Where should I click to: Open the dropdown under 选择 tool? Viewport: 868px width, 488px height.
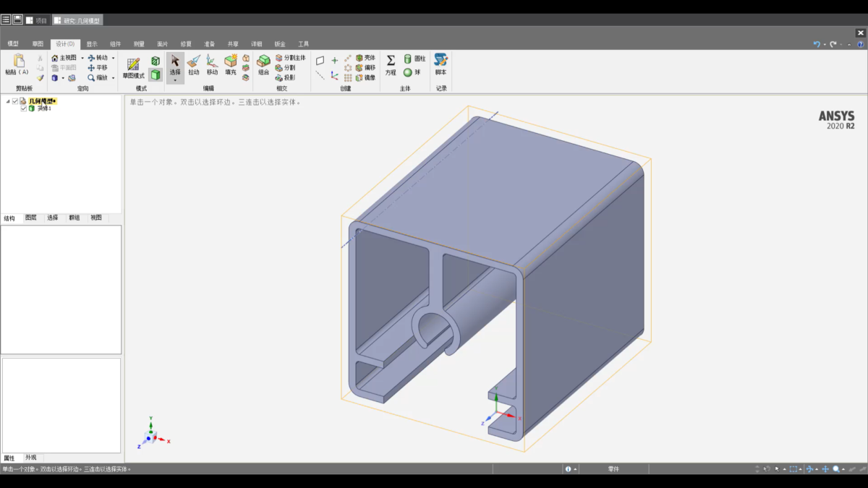(175, 80)
